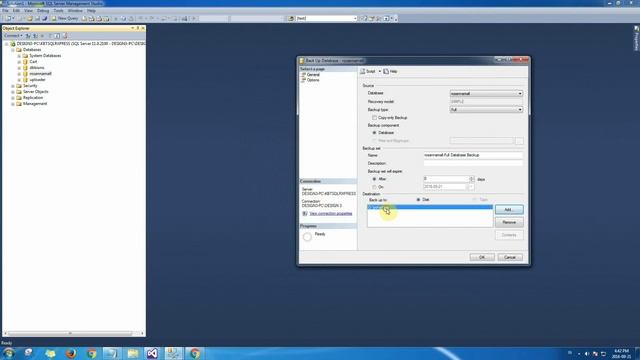Click the New Query toolbar button

point(65,18)
